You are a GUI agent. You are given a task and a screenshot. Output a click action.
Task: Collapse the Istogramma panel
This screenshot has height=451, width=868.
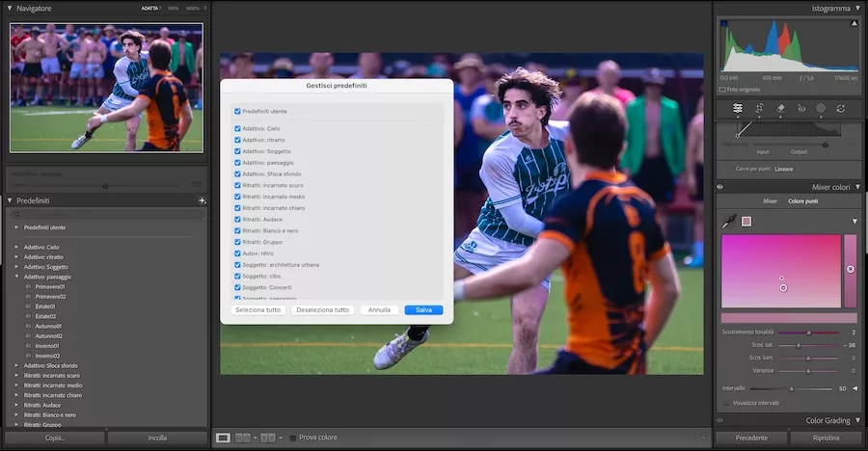point(857,9)
